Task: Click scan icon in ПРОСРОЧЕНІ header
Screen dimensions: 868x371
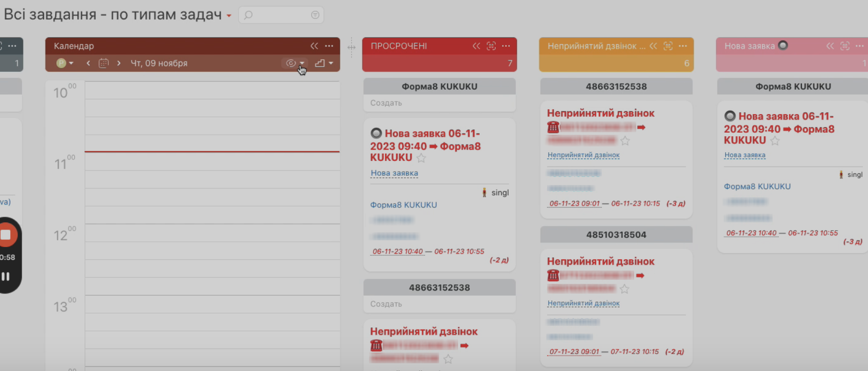Action: tap(491, 46)
